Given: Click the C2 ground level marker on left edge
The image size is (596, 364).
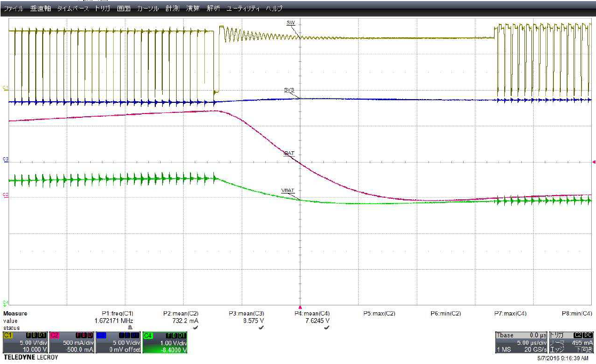Looking at the screenshot, I should pyautogui.click(x=5, y=195).
